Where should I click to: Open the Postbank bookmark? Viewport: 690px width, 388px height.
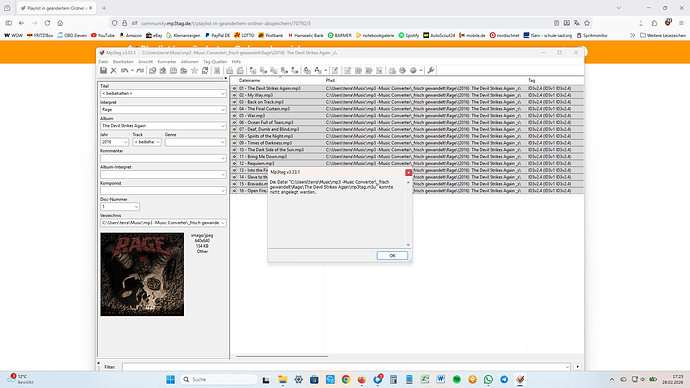click(271, 35)
